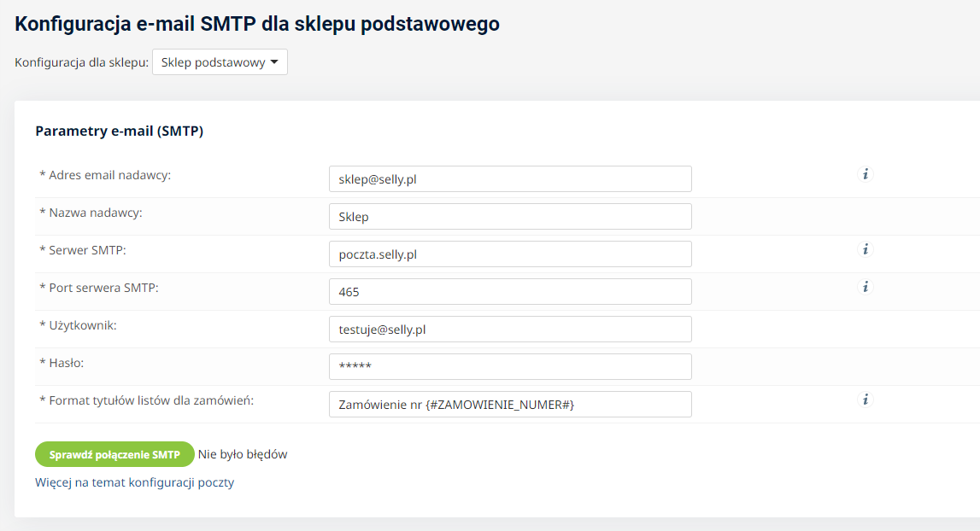Click the Nazwa nadawcy label
This screenshot has width=980, height=531.
coord(94,213)
